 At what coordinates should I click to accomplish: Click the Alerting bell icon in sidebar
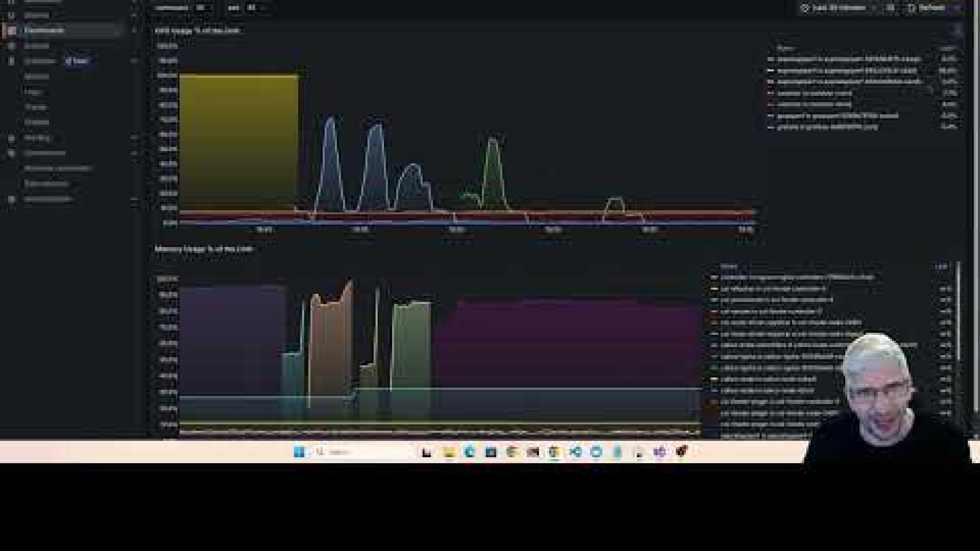[12, 138]
